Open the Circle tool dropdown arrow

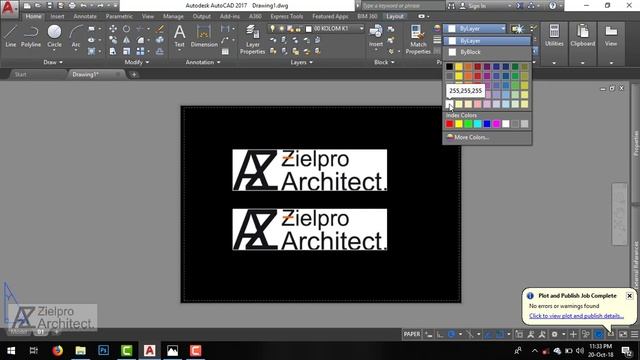[54, 51]
